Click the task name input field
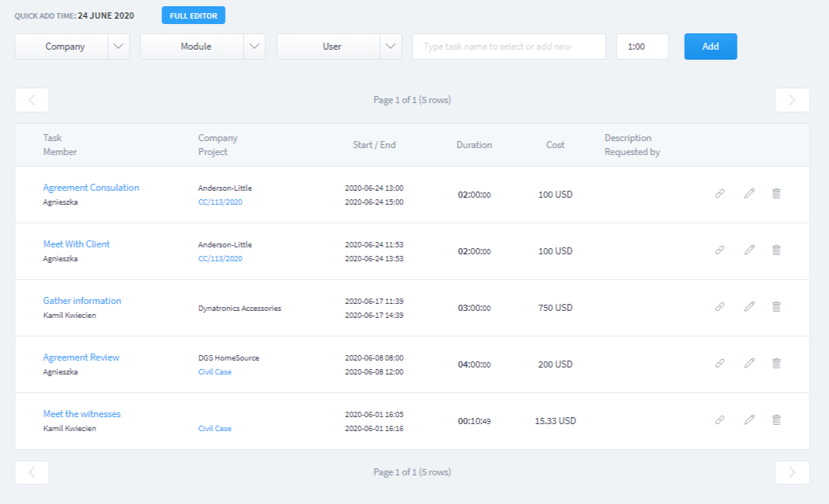The image size is (829, 504). coord(509,47)
